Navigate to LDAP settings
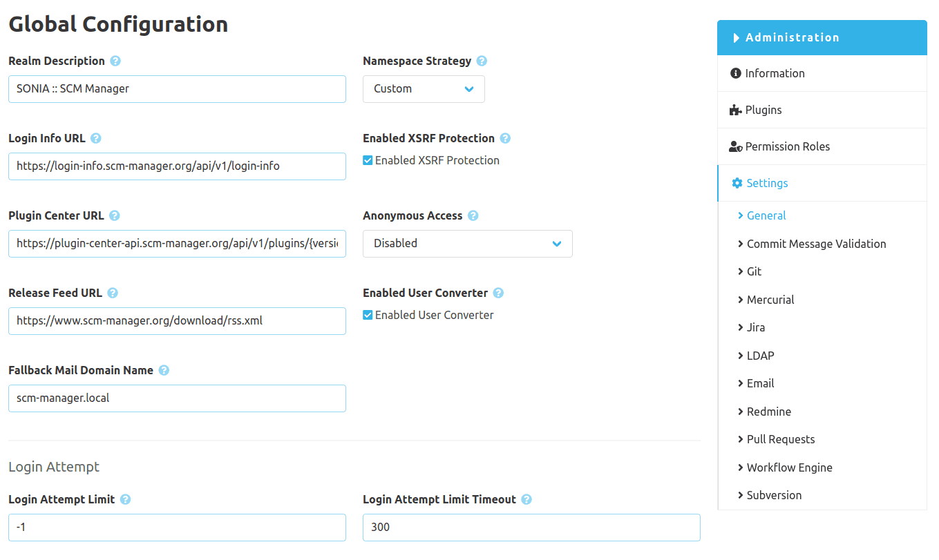Screen dimensions: 939x560 [760, 356]
